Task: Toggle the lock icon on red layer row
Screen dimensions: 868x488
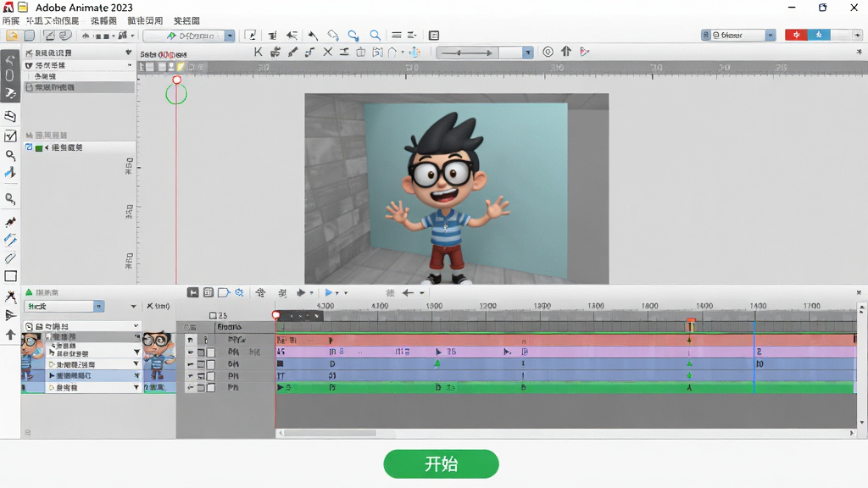Action: click(x=205, y=340)
